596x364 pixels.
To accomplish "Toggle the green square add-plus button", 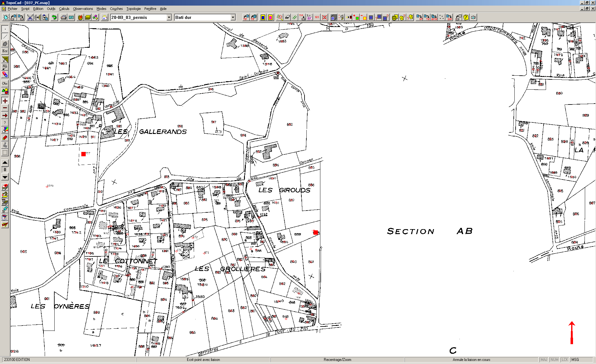I will tap(356, 17).
